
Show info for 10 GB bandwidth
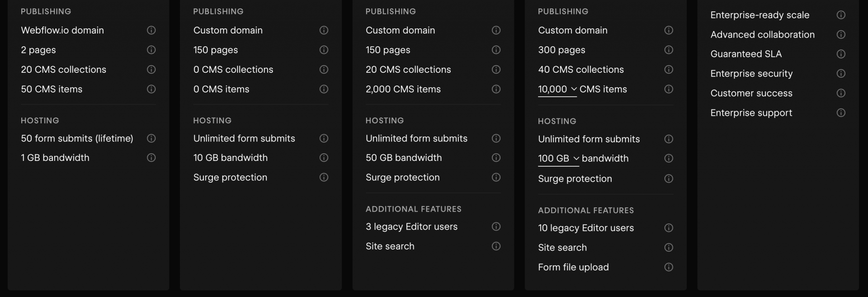pos(324,158)
